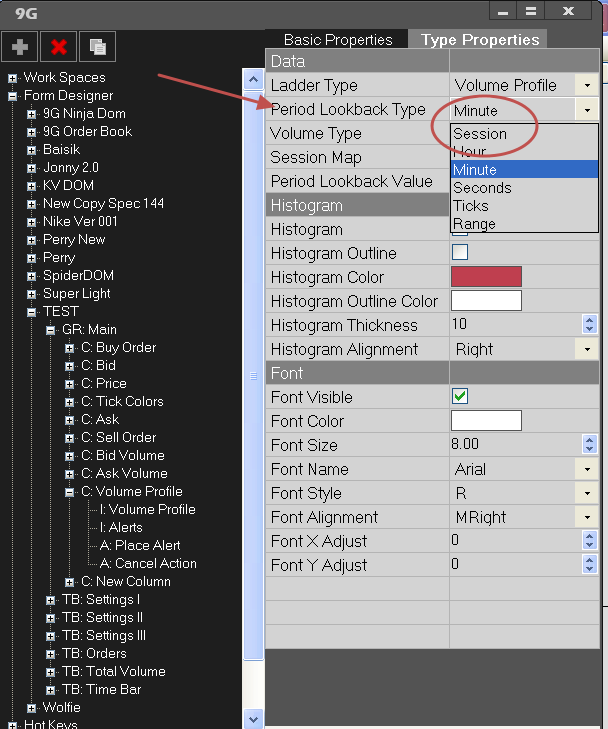The image size is (608, 729).
Task: Click the red X delete icon
Action: (59, 46)
